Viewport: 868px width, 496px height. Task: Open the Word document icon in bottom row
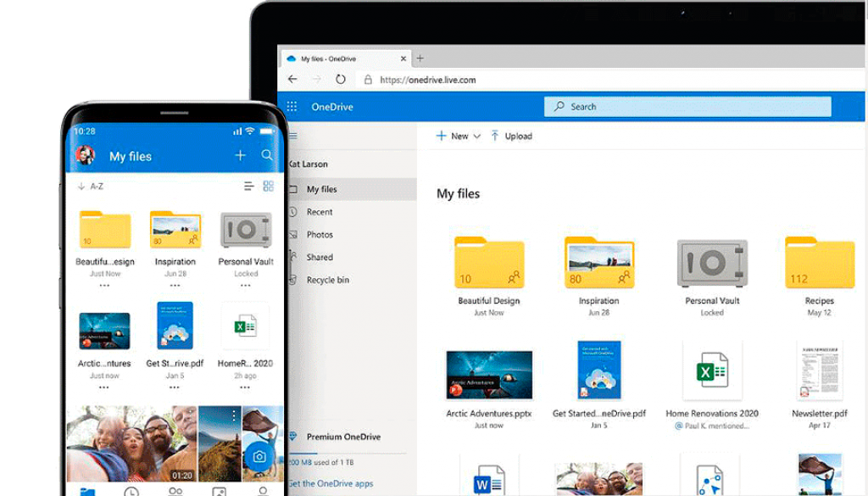tap(489, 478)
